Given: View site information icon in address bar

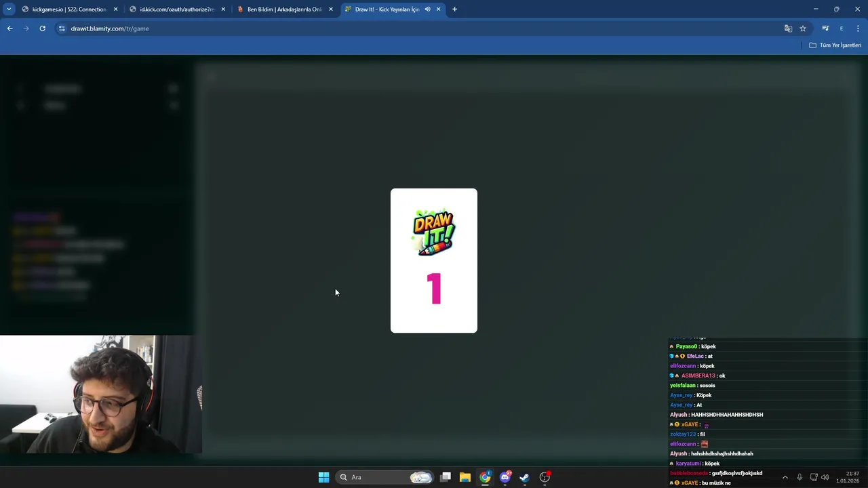Looking at the screenshot, I should pyautogui.click(x=62, y=28).
